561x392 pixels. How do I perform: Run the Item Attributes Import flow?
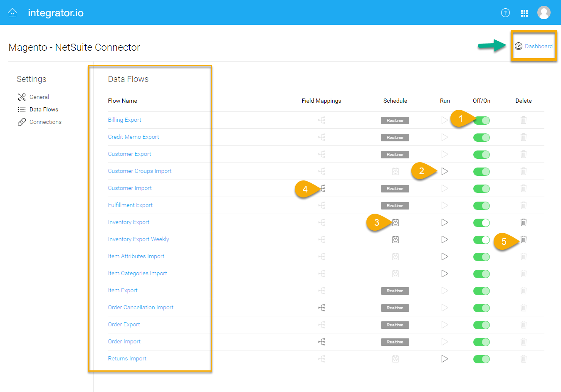click(x=445, y=256)
